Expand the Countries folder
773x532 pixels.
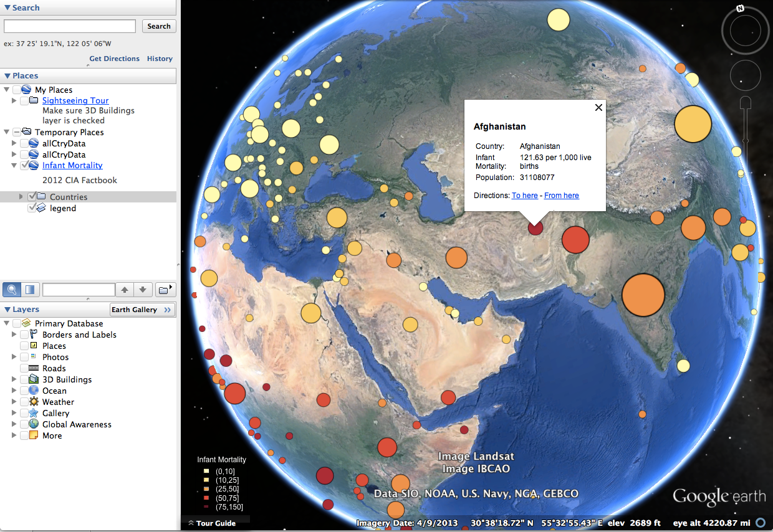click(x=21, y=197)
